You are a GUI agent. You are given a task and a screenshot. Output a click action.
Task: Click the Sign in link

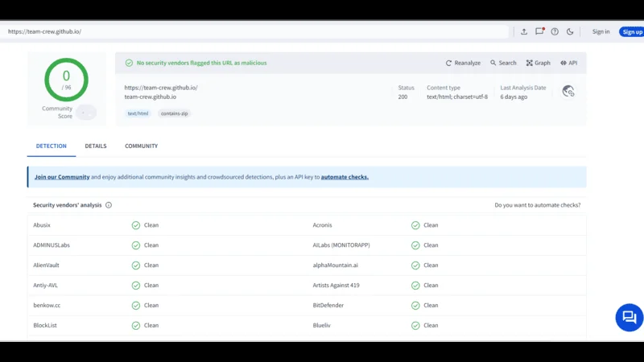(601, 31)
